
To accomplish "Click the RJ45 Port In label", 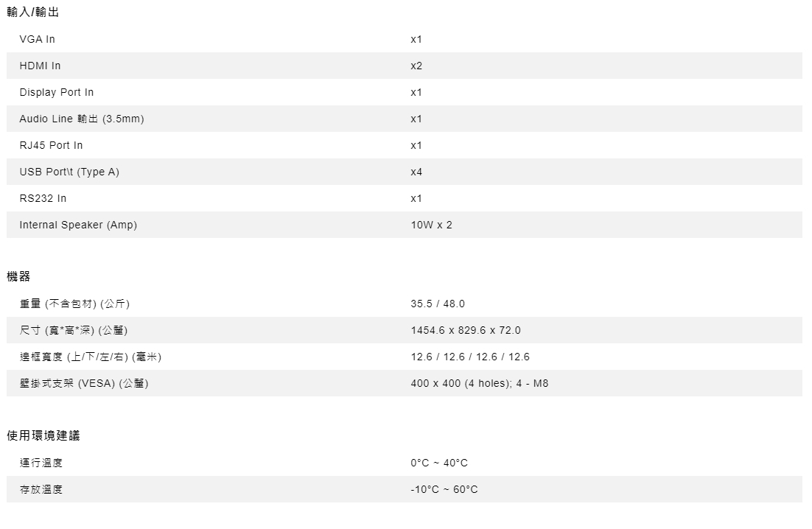I will click(52, 145).
